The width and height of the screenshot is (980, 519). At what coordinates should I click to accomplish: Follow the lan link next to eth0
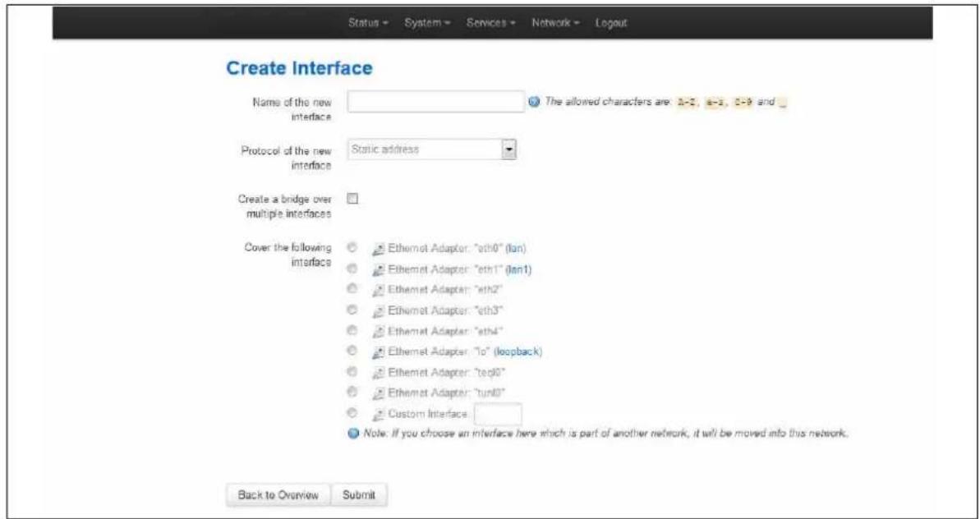pyautogui.click(x=516, y=249)
